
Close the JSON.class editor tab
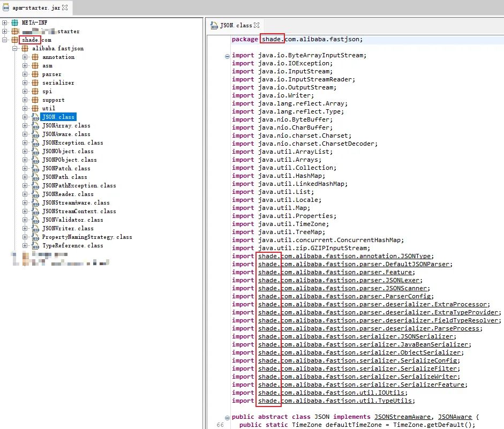point(257,25)
